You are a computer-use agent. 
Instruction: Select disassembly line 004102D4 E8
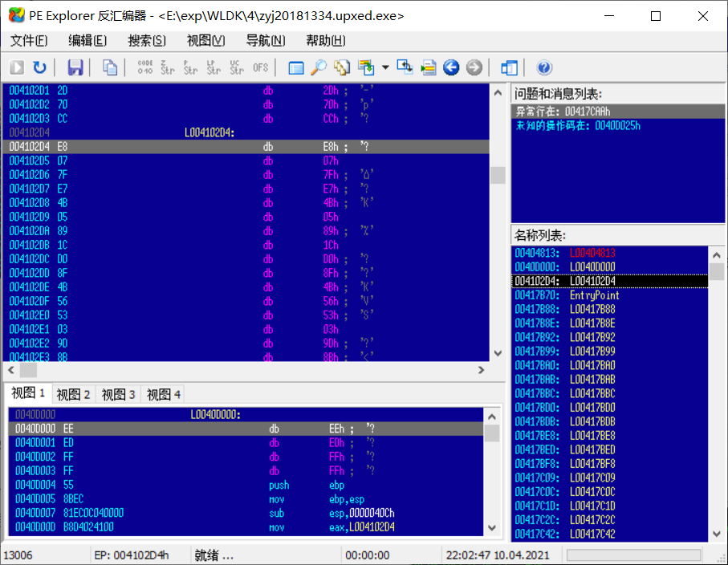tap(246, 147)
